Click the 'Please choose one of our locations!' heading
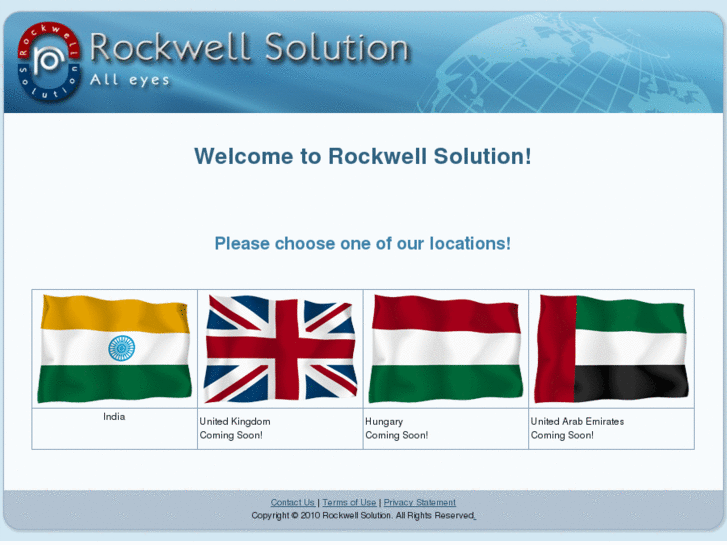Screen dimensions: 727x545 point(363,244)
